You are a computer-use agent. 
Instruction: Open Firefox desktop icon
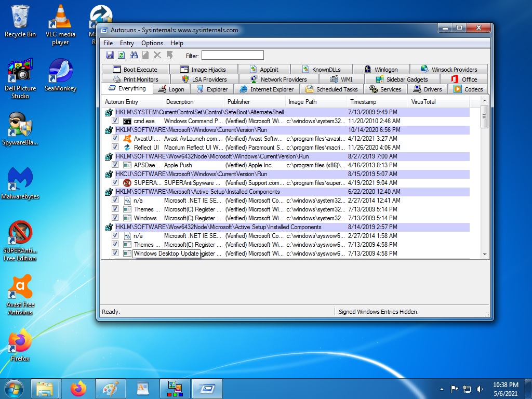[x=20, y=345]
